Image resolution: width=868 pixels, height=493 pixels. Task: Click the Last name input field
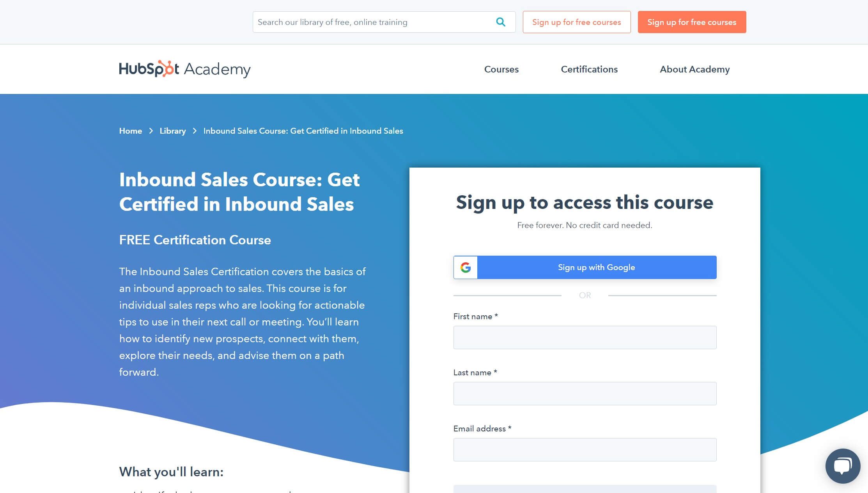tap(584, 394)
